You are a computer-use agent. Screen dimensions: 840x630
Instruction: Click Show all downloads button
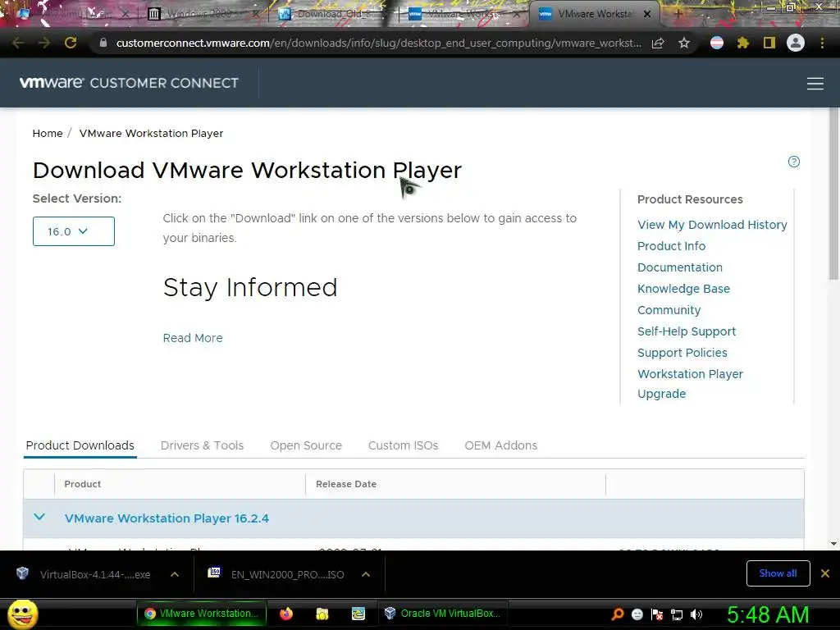778,573
